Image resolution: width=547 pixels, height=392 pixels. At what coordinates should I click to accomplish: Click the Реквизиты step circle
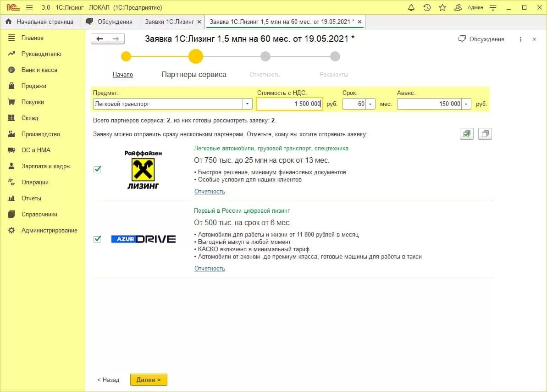point(335,56)
